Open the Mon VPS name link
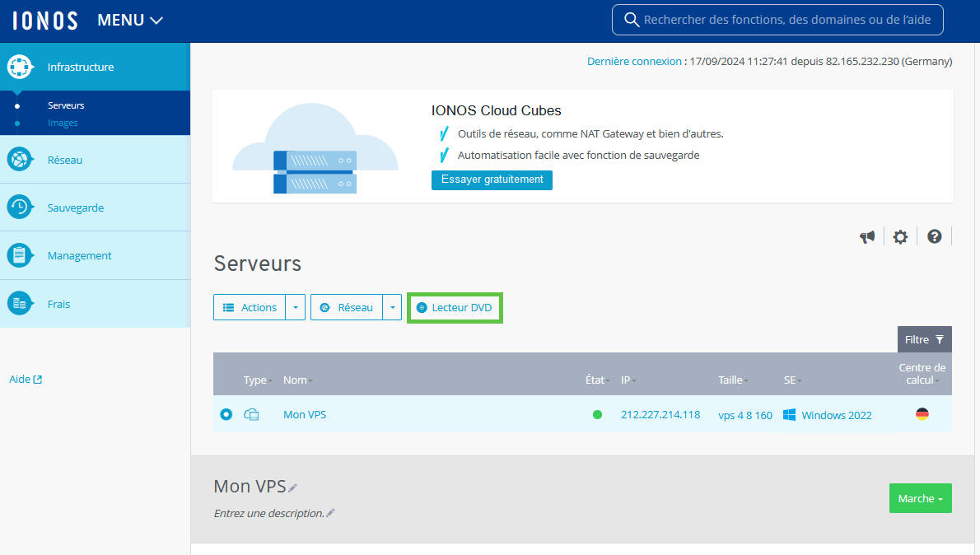Viewport: 980px width, 555px height. point(305,415)
